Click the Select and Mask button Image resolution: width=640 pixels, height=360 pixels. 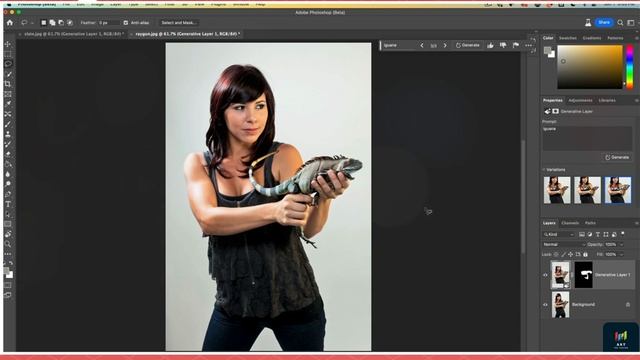[179, 23]
